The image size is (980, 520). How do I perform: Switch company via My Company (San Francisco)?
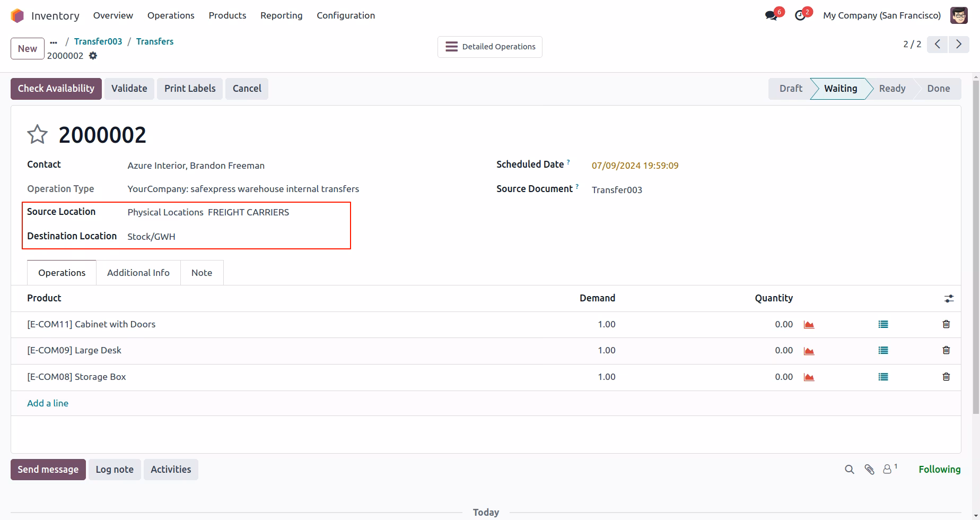click(882, 15)
